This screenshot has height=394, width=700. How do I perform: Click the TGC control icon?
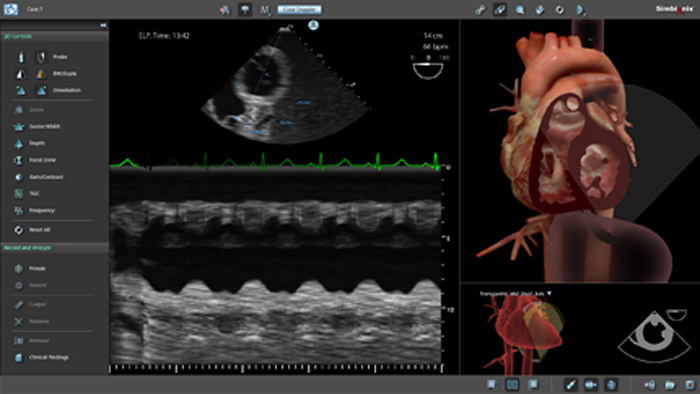pos(19,194)
